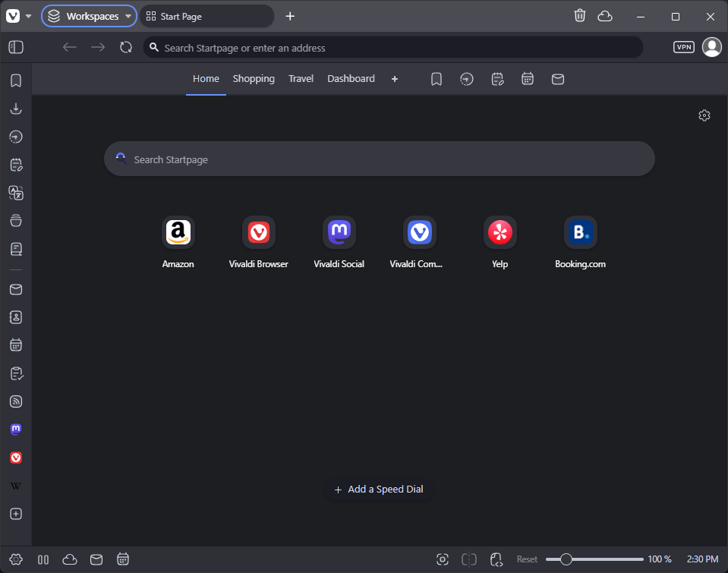The image size is (728, 573).
Task: Click Add a Speed Dial button
Action: [x=380, y=490]
